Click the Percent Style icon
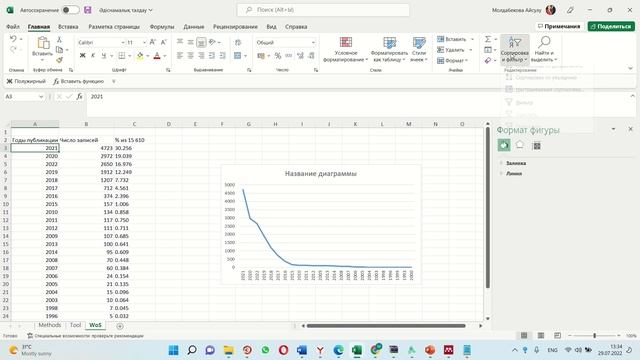The height and width of the screenshot is (360, 640). pos(278,56)
